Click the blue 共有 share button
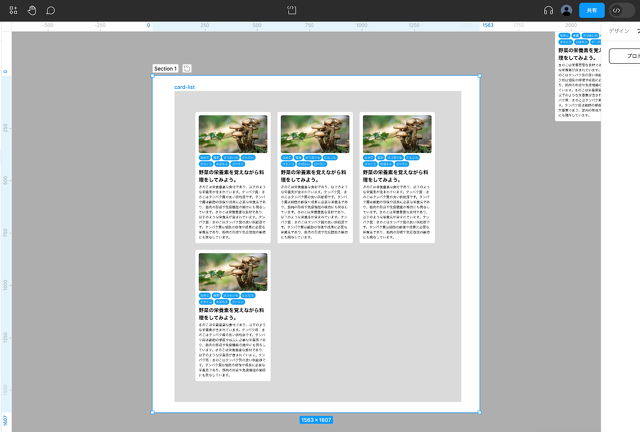Image resolution: width=640 pixels, height=432 pixels. coord(591,10)
